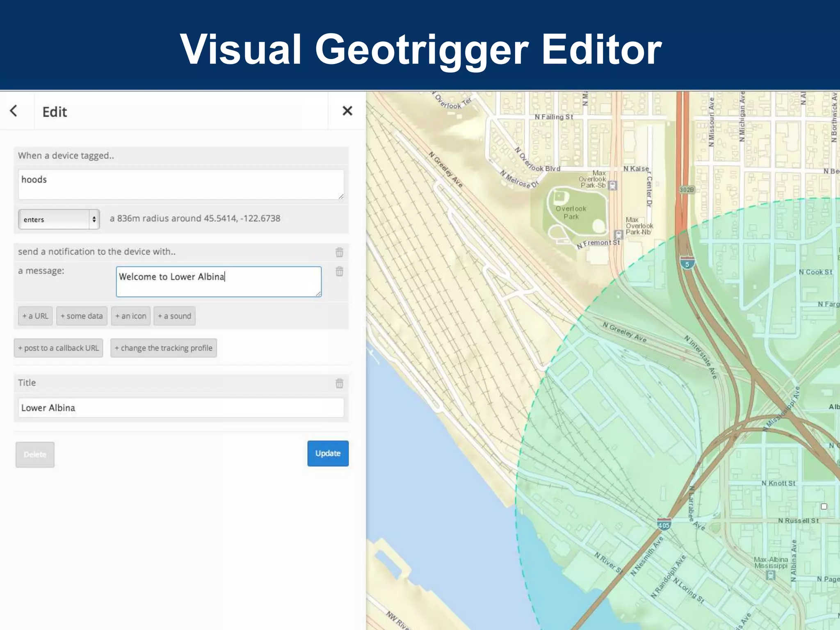Click the 'send a notification to the device with..' heading

(x=97, y=251)
